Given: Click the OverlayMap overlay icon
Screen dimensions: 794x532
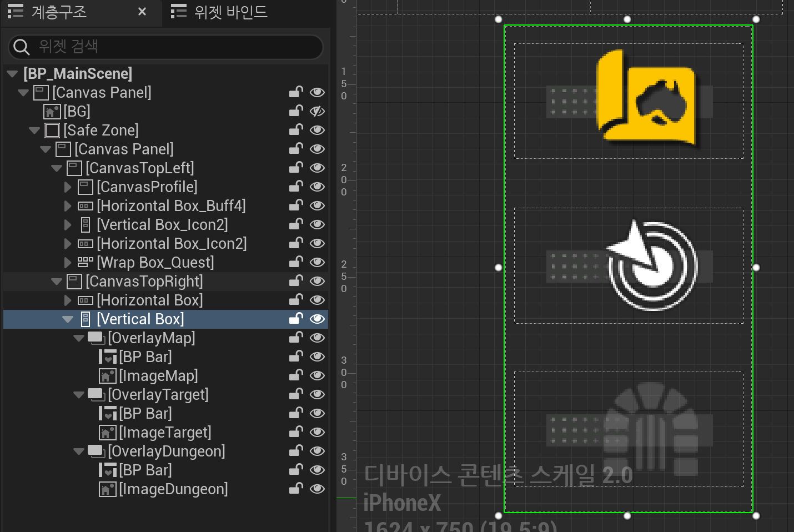Looking at the screenshot, I should pyautogui.click(x=97, y=338).
